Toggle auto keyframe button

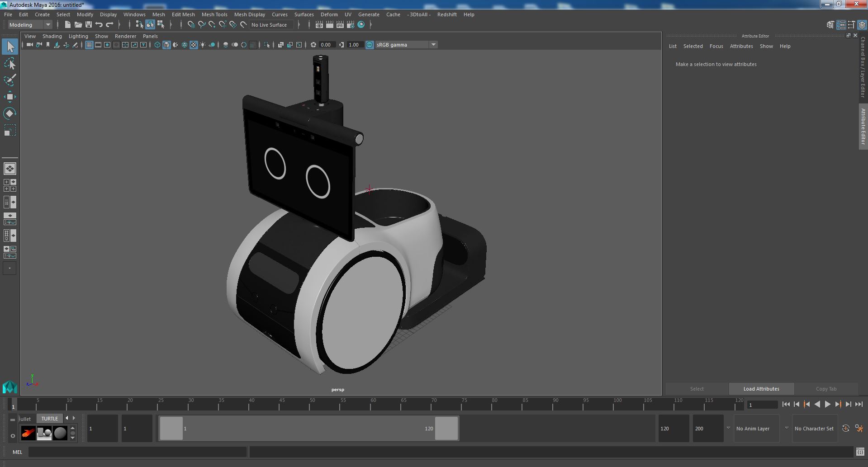coord(845,428)
